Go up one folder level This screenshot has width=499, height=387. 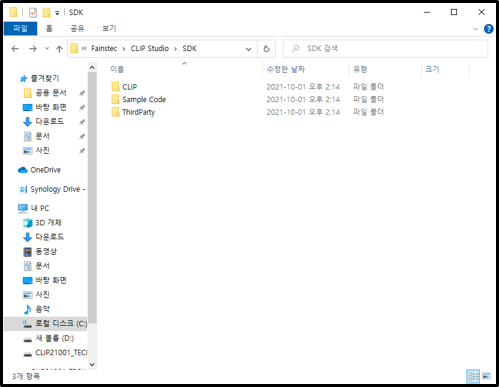point(59,49)
